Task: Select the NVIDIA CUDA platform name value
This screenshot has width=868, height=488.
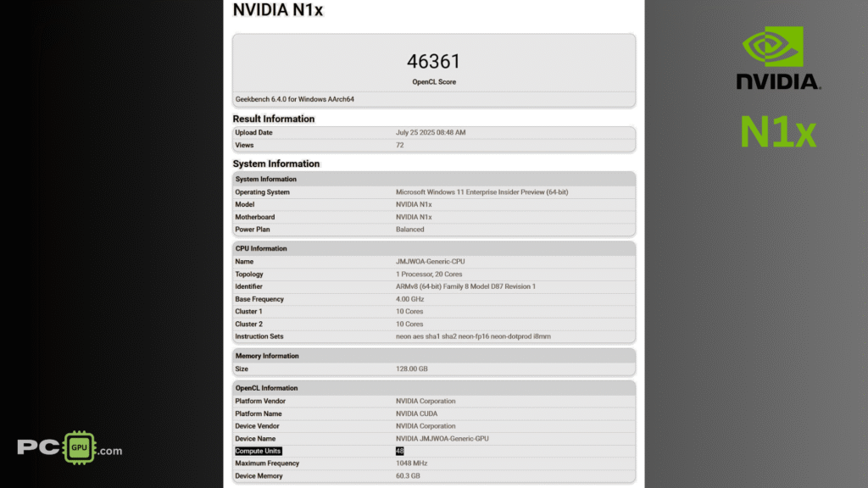Action: point(416,413)
